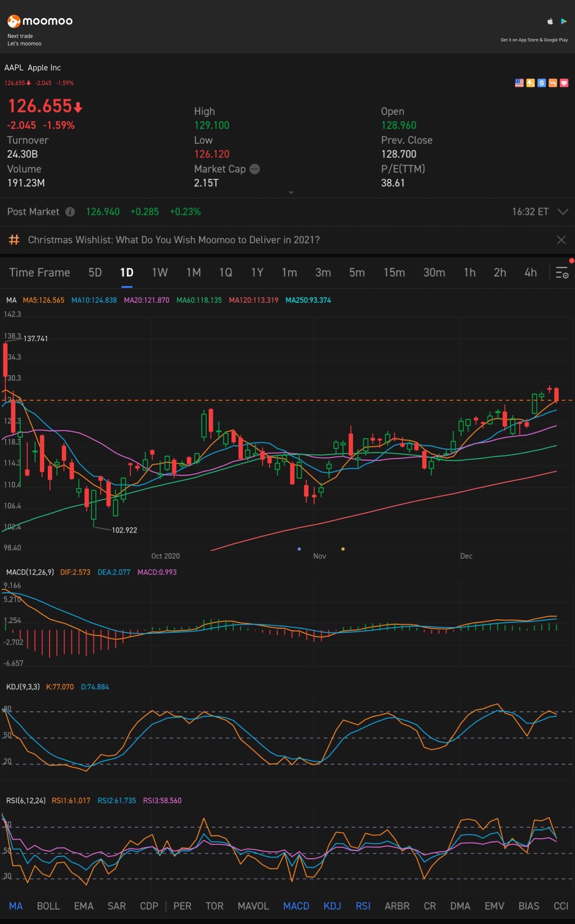The image size is (575, 924).
Task: Enable the EMV indicator
Action: pos(494,906)
